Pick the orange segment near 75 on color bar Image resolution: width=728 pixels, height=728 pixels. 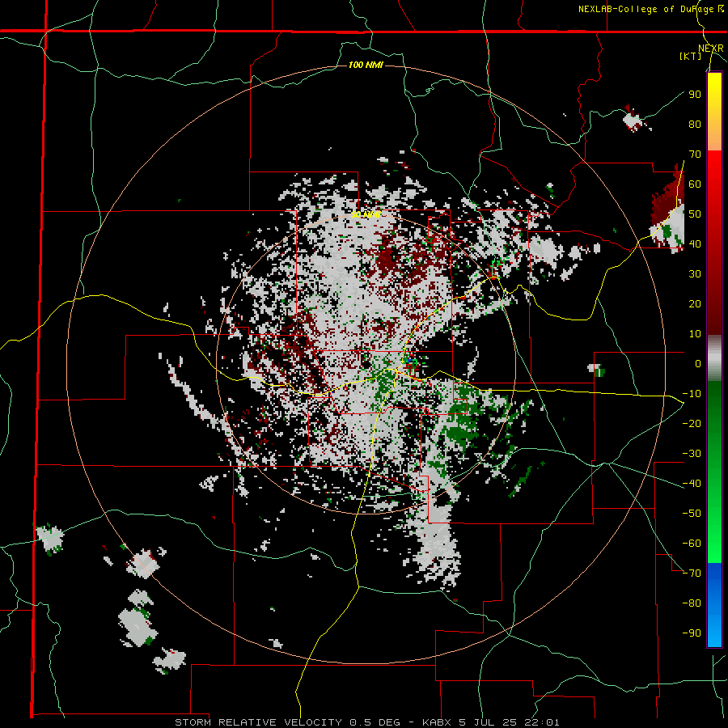click(714, 139)
